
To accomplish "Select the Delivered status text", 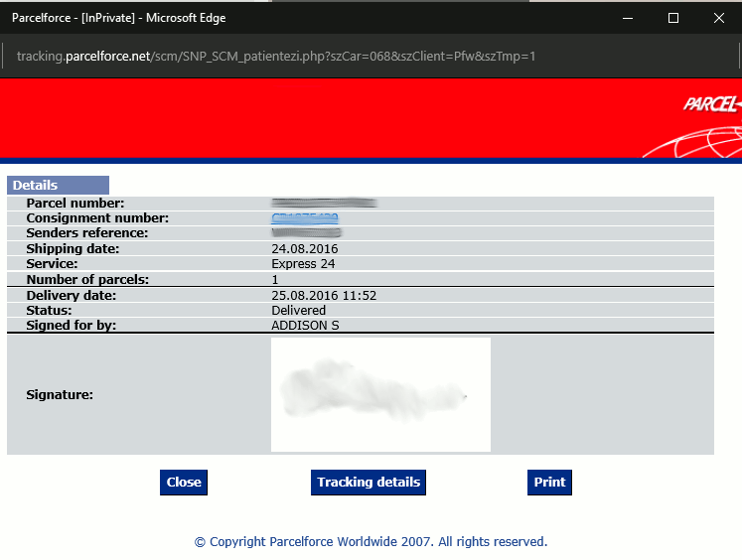I will pos(299,310).
